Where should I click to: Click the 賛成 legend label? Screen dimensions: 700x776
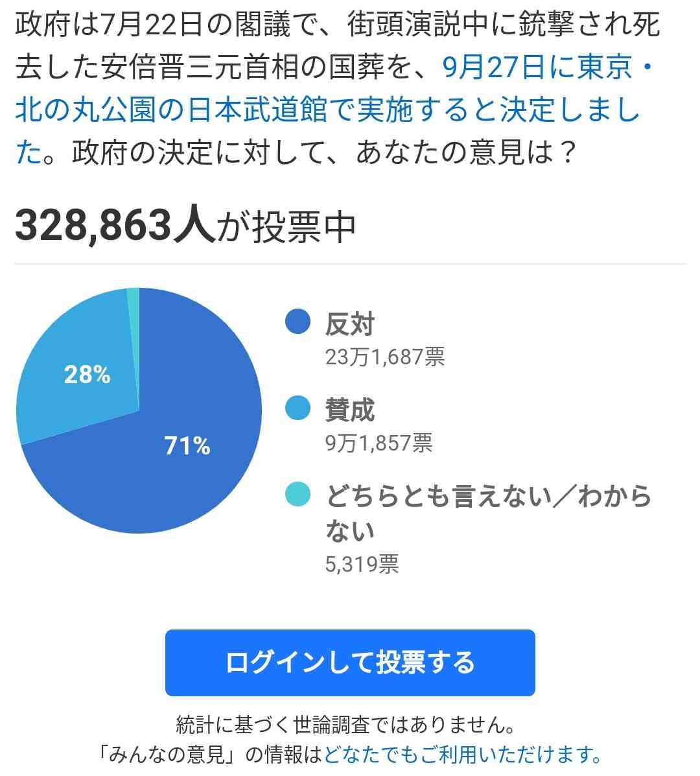coord(350,410)
